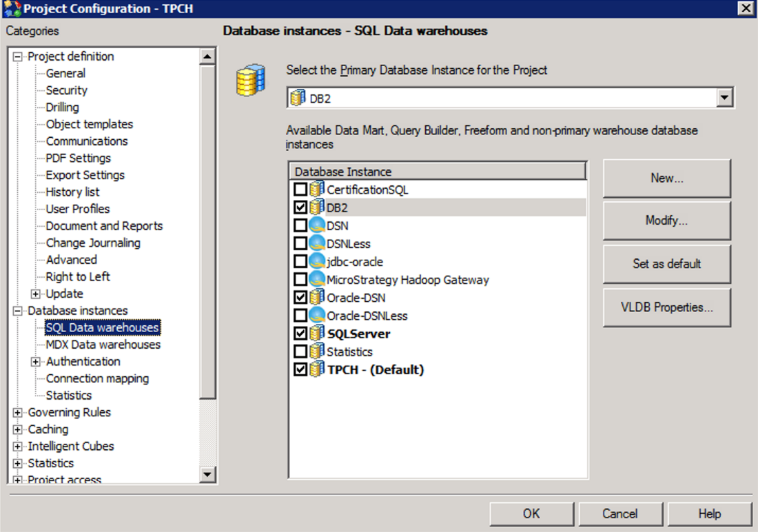Click the CertificationSQL database icon
The image size is (758, 532).
click(317, 189)
